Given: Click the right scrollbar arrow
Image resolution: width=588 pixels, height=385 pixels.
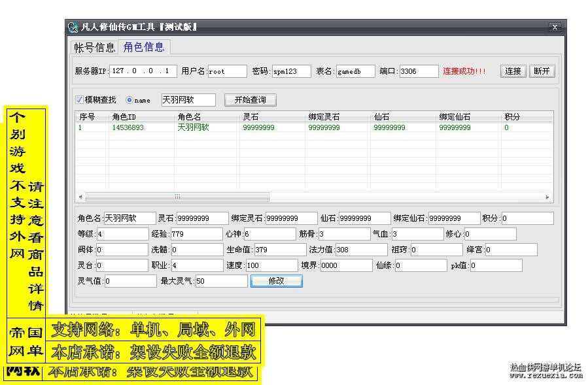Looking at the screenshot, I should pyautogui.click(x=547, y=197).
